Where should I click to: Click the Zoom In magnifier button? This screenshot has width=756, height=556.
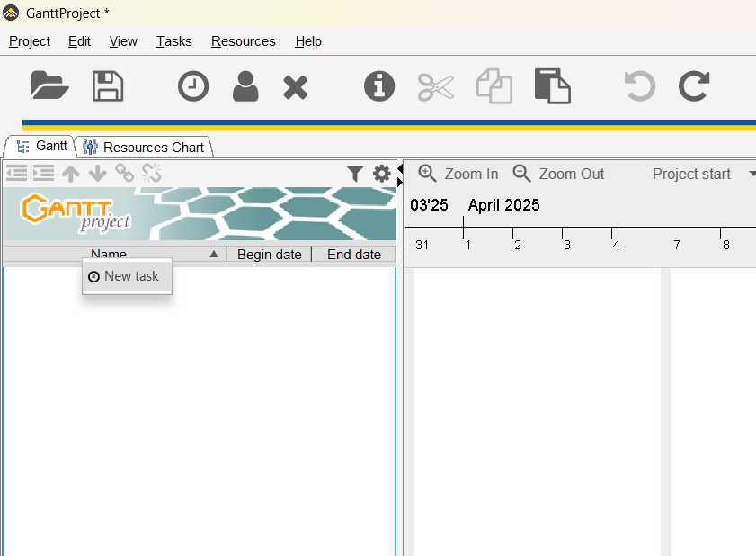click(x=458, y=174)
